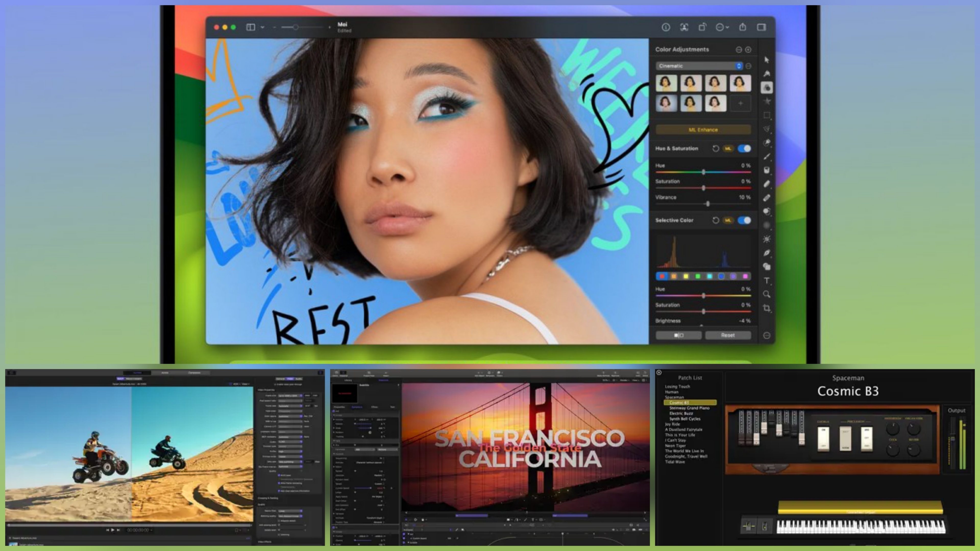Choose Neon Tiger from the Patch List
This screenshot has height=551, width=980.
coord(675,445)
